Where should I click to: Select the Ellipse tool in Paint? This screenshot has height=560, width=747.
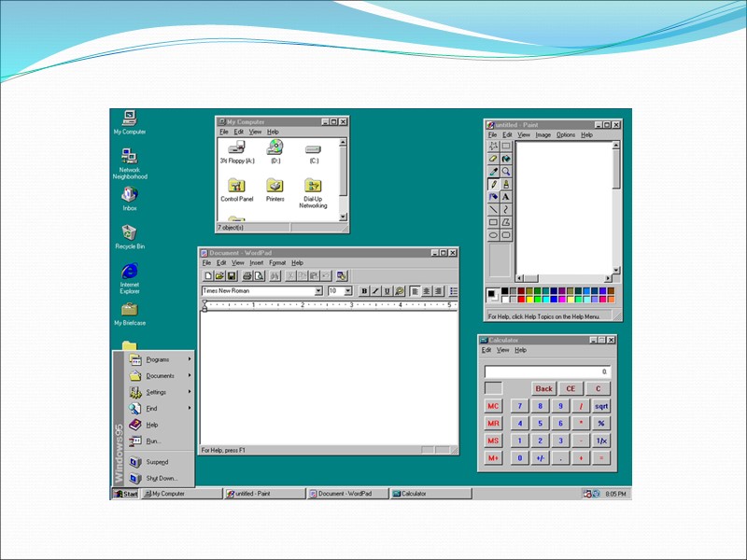click(493, 235)
